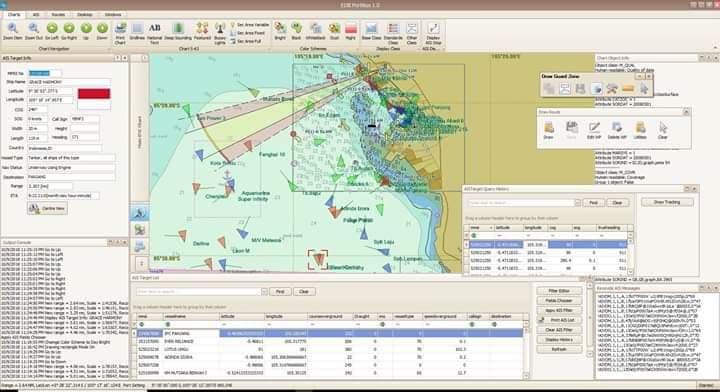
Task: Open the Routes ribbon tab
Action: pos(58,15)
